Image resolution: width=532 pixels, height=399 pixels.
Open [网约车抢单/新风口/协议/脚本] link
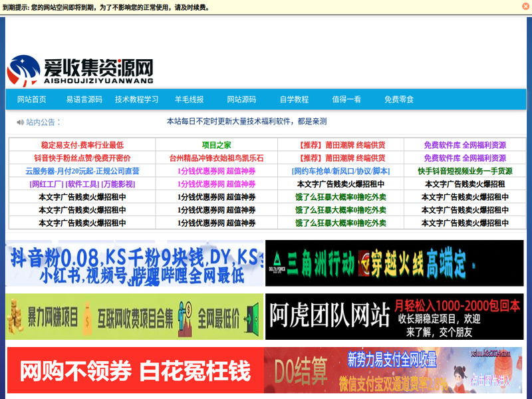[x=340, y=171]
